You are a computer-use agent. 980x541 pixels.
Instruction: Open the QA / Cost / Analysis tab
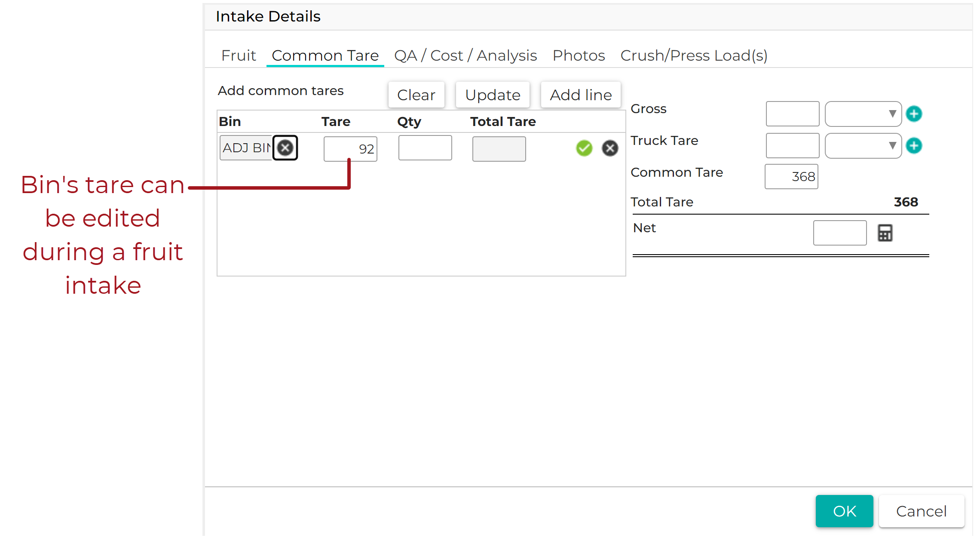465,55
